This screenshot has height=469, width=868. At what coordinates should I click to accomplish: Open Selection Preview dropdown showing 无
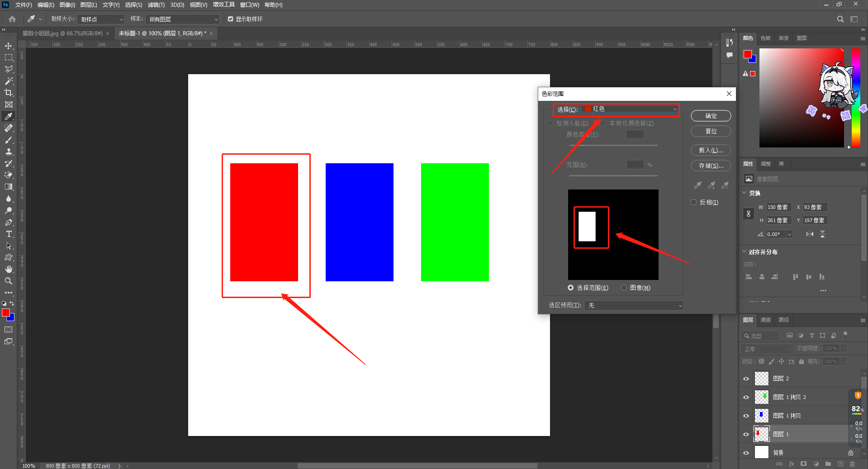(634, 306)
